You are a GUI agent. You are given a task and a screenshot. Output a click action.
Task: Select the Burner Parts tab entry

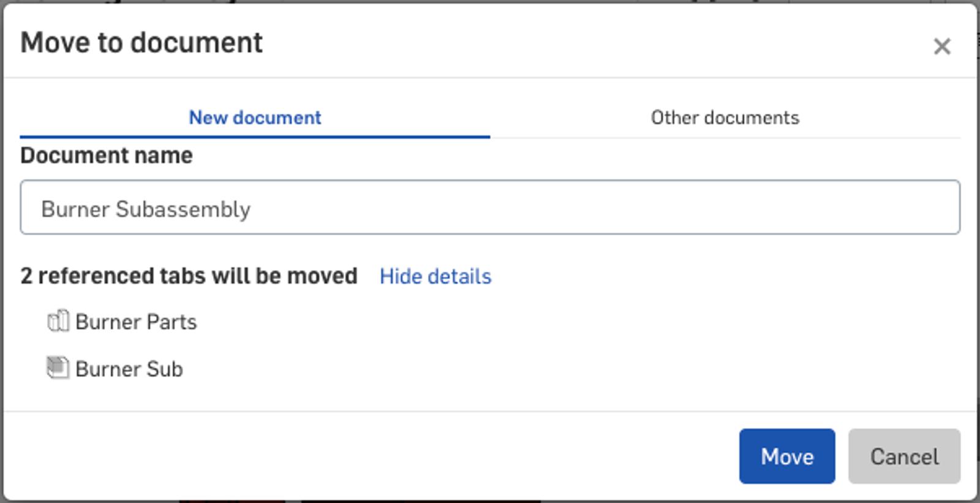[136, 322]
